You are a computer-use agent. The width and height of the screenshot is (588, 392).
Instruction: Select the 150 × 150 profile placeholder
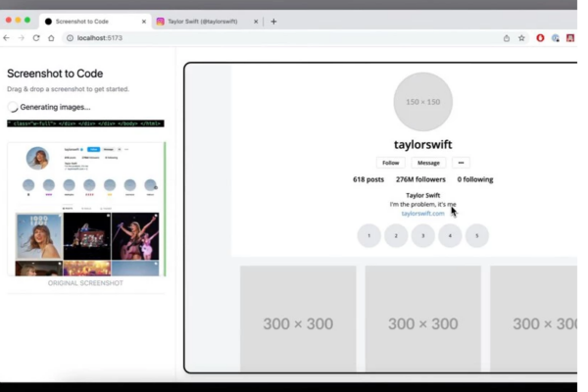pyautogui.click(x=423, y=102)
